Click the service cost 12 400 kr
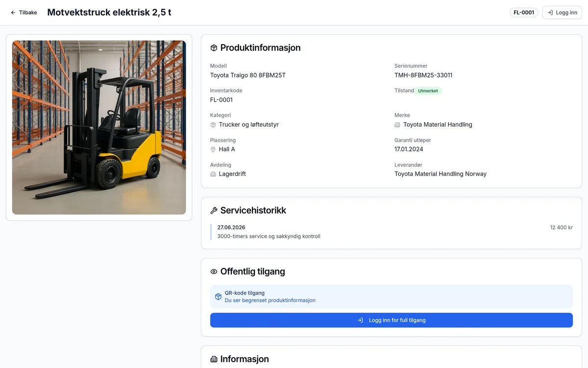 pyautogui.click(x=562, y=228)
